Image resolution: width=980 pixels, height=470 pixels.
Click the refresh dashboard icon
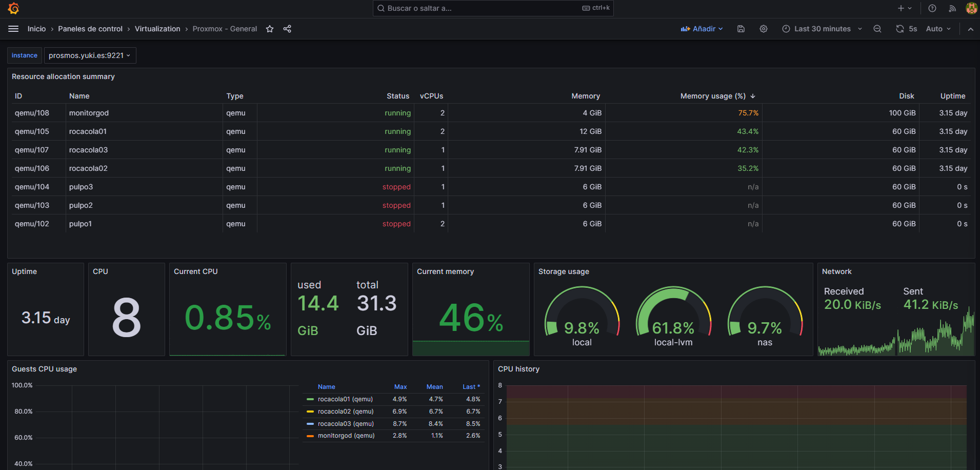coord(900,29)
